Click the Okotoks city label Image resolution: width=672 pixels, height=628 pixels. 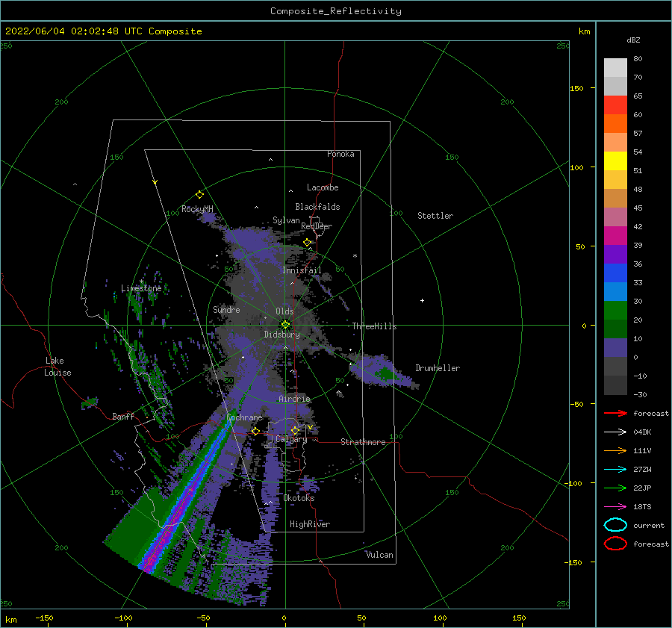[x=299, y=498]
